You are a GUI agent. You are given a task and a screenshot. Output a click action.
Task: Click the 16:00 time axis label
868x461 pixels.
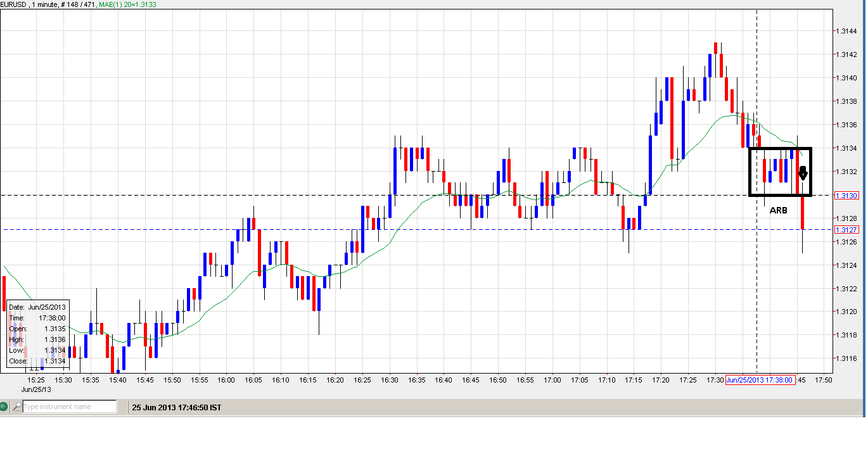[226, 380]
